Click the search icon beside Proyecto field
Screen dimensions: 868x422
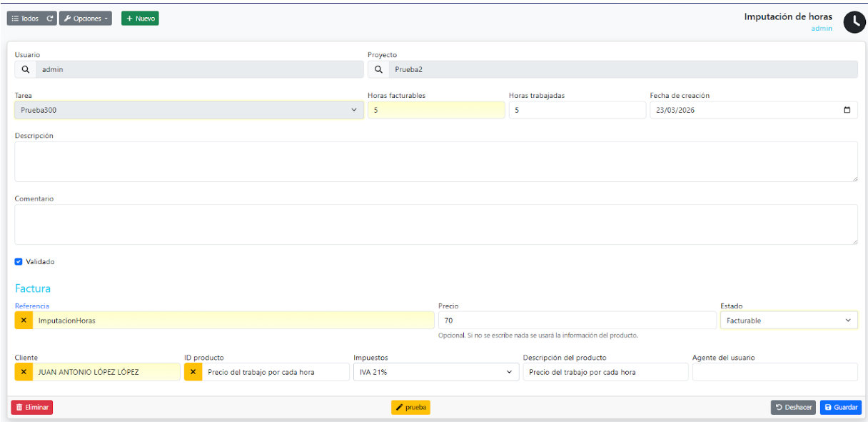[x=378, y=69]
